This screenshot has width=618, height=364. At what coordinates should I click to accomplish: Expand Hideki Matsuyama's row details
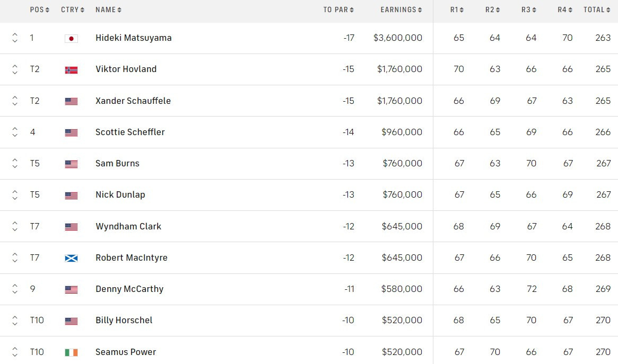click(x=15, y=38)
